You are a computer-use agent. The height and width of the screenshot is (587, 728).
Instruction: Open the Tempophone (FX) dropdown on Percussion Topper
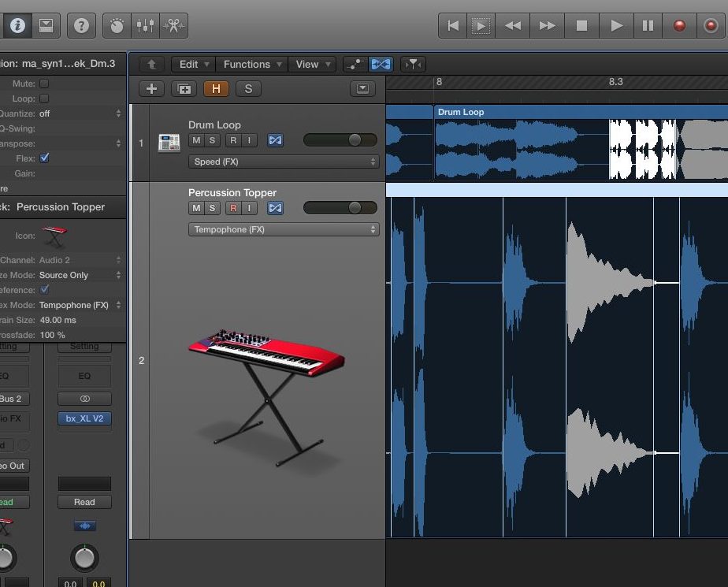point(284,229)
